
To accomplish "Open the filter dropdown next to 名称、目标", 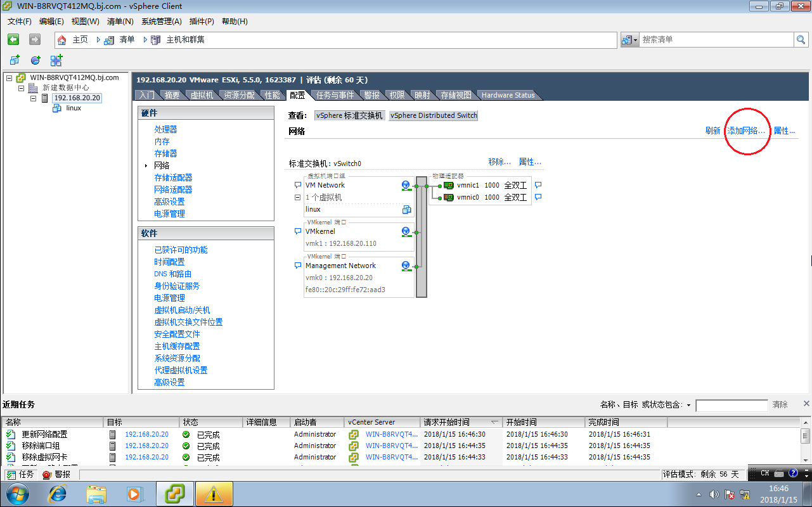I will (x=689, y=405).
